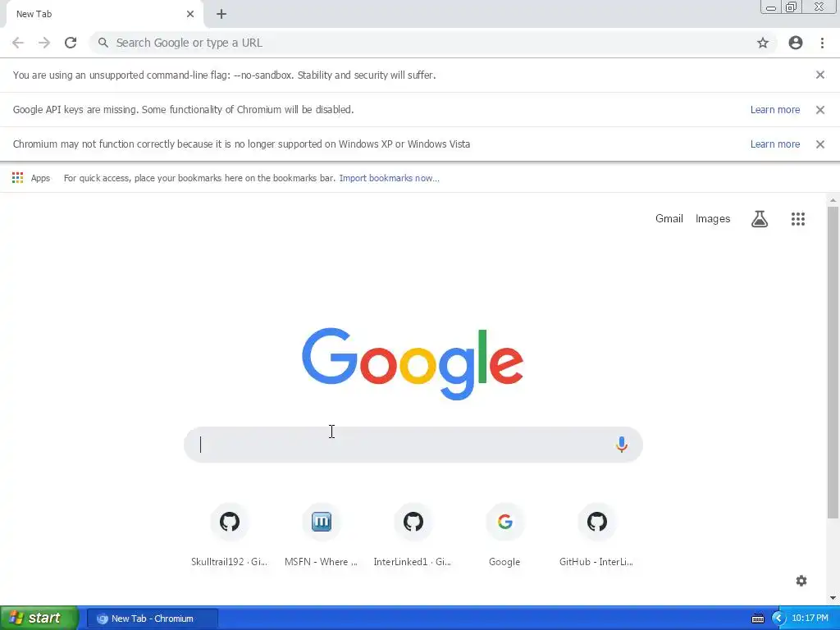Select New Tab - Chromium taskbar button
The image size is (840, 630).
tap(153, 619)
